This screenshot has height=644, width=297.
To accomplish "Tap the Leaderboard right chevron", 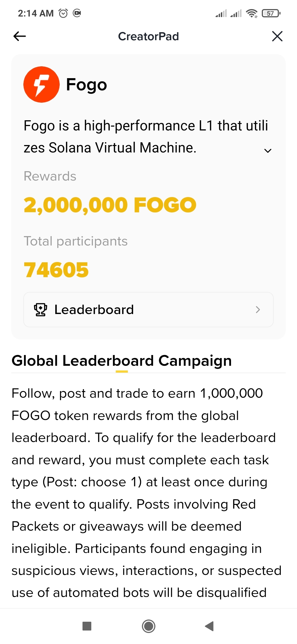I will 258,310.
